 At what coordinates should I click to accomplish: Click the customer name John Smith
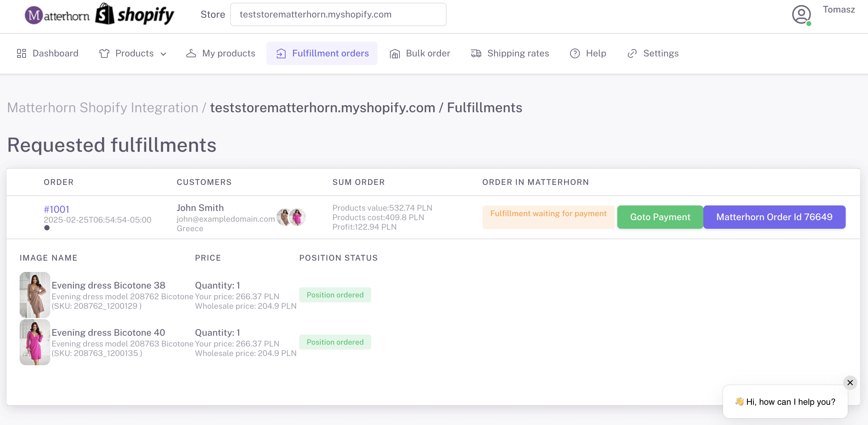pos(200,208)
